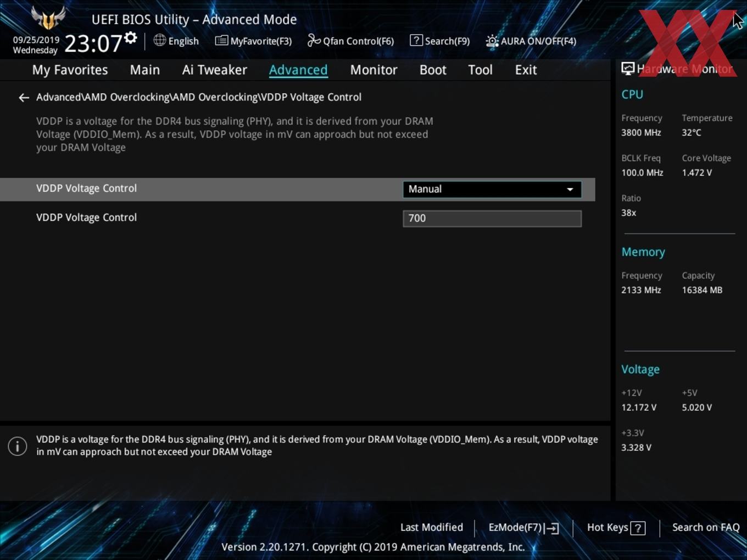Click CPU temperature value 32°C
747x560 pixels.
click(x=692, y=132)
